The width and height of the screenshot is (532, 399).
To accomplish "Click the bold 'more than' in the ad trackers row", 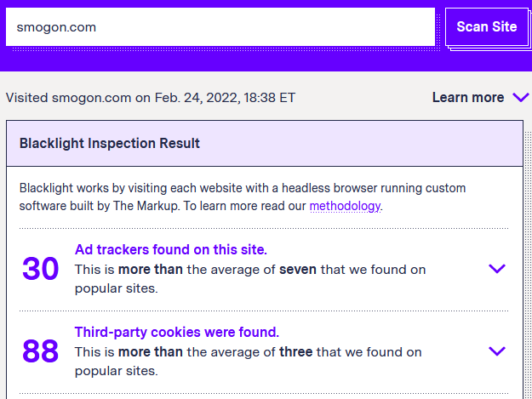I will pos(151,270).
